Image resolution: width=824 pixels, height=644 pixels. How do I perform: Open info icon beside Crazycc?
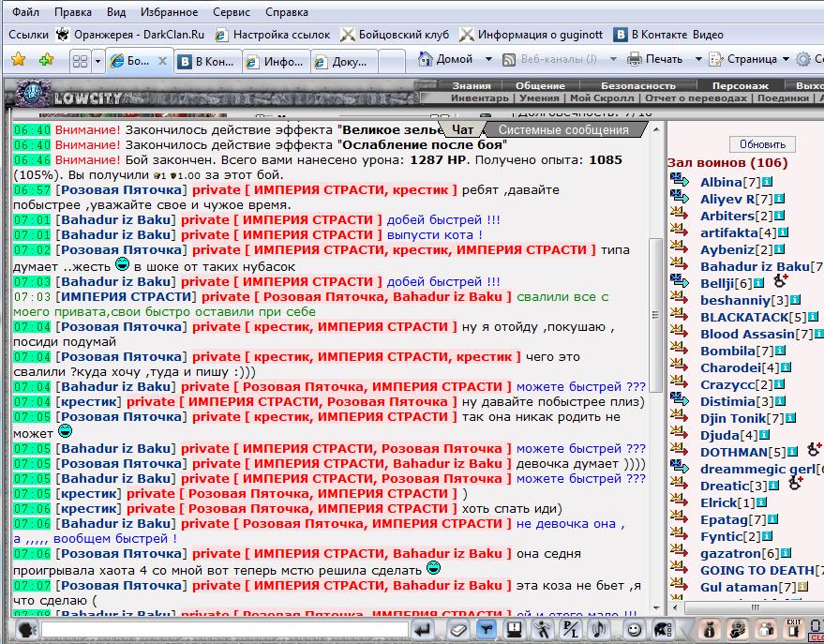779,384
